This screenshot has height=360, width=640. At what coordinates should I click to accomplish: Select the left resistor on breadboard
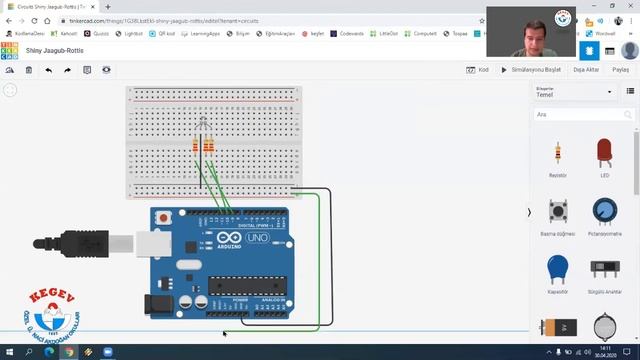[x=195, y=146]
